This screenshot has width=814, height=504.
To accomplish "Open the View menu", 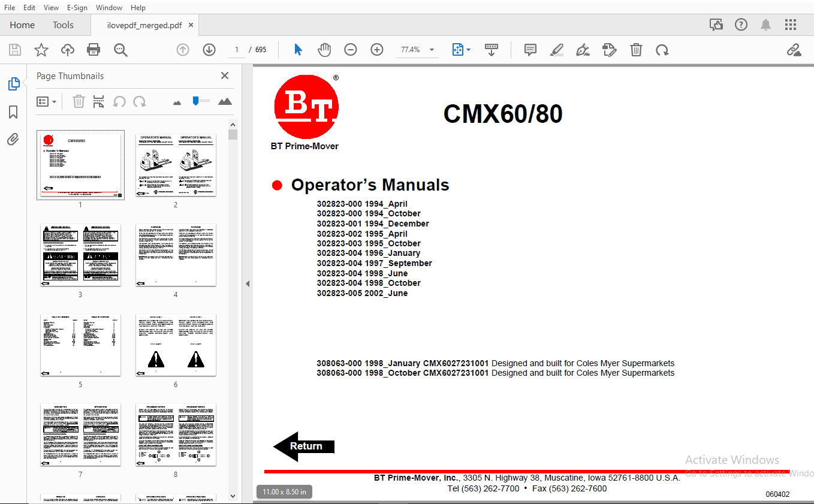I will (x=52, y=7).
